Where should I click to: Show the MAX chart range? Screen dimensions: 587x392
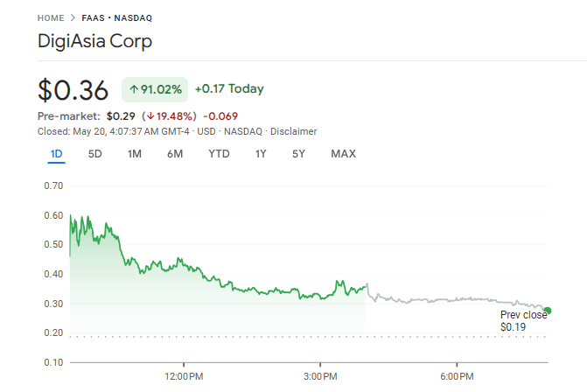pos(343,154)
